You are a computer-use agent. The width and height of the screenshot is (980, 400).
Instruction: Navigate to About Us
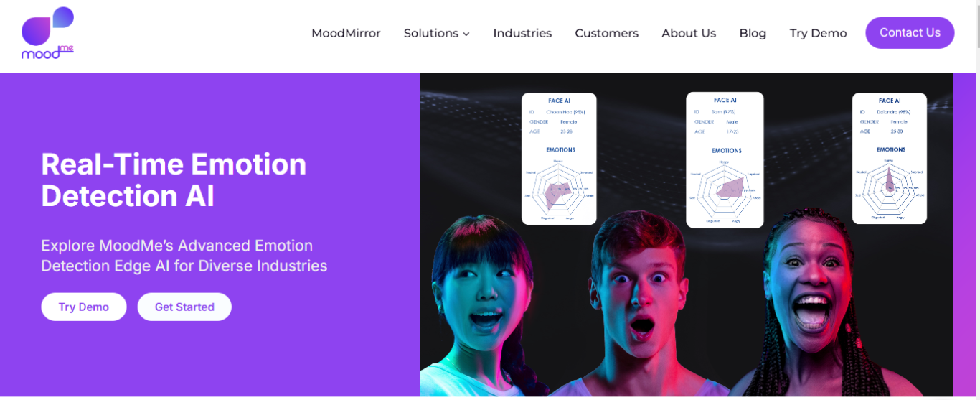689,33
